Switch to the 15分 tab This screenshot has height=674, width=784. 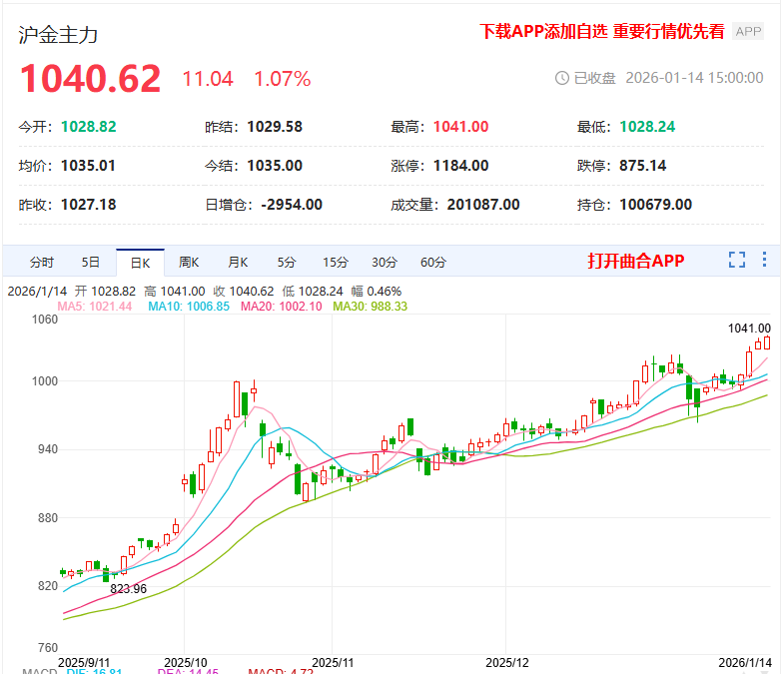[x=336, y=262]
